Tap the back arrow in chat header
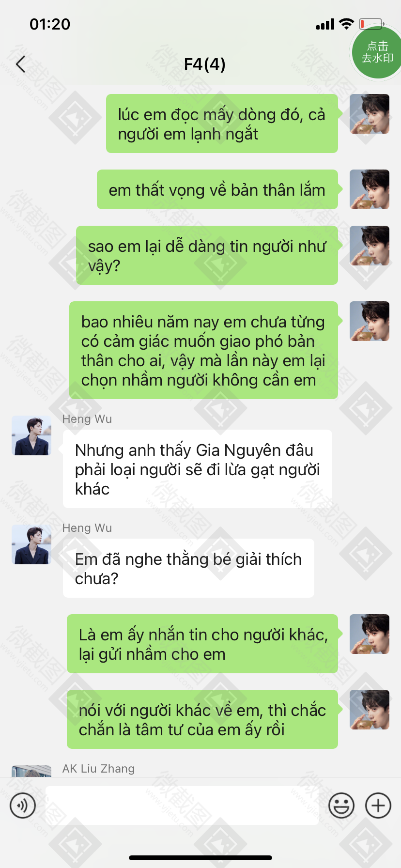 [20, 64]
